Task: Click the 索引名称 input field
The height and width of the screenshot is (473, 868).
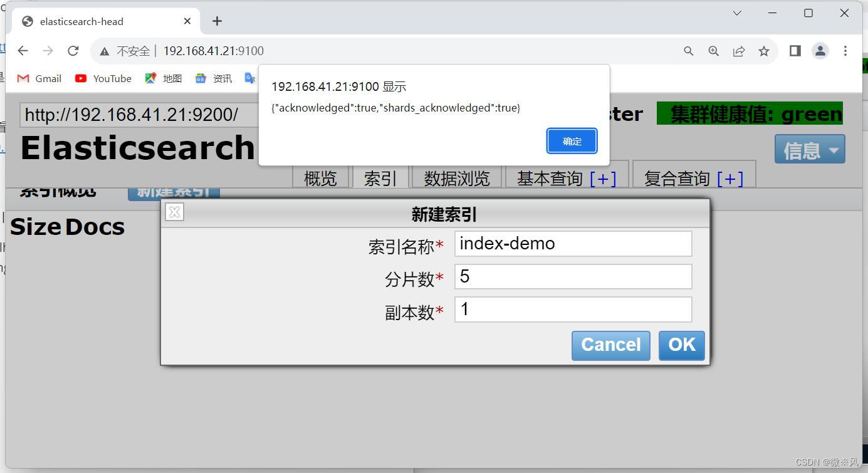Action: (x=573, y=244)
